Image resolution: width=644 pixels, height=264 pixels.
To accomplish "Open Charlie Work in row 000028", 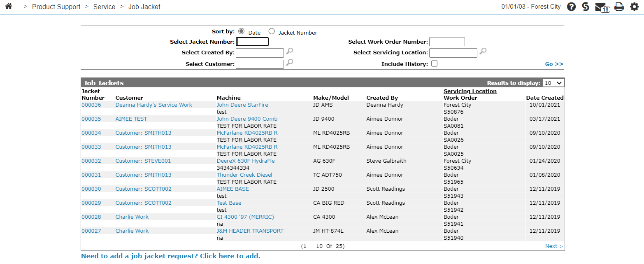I will (132, 217).
